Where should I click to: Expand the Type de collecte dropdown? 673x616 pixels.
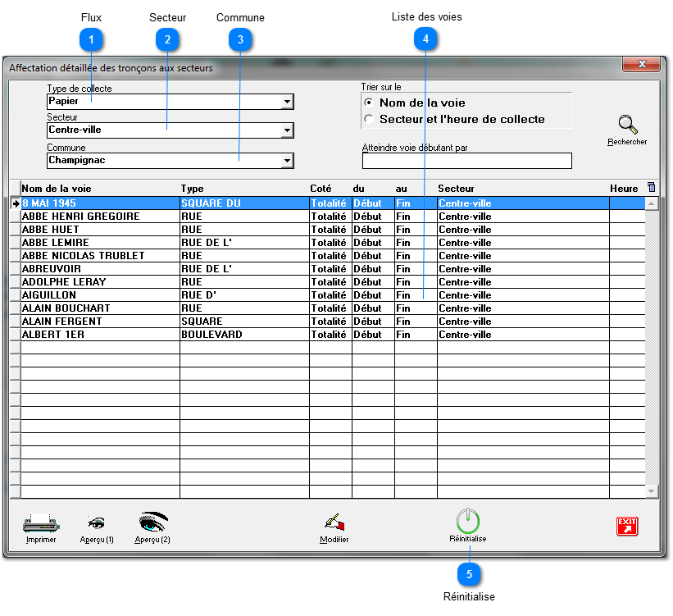[x=287, y=103]
